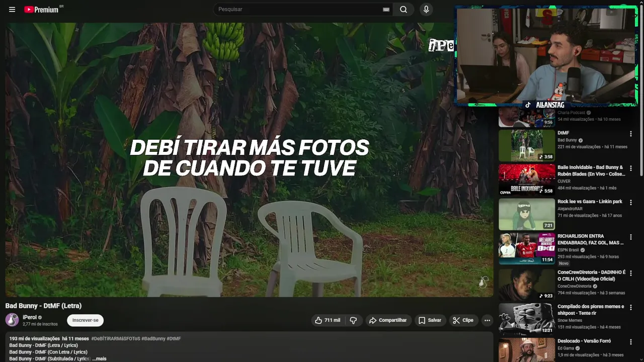Open options menu for Deslocado video
644x362 pixels.
(x=630, y=342)
